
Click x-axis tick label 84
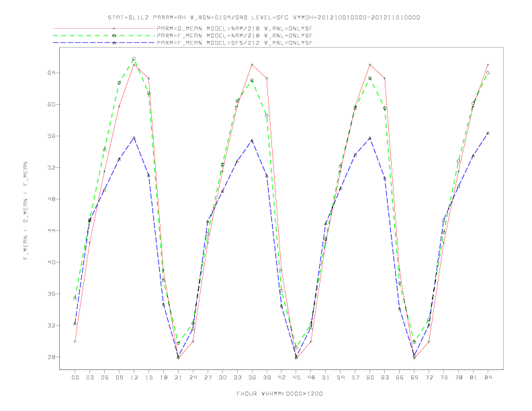[x=488, y=377]
